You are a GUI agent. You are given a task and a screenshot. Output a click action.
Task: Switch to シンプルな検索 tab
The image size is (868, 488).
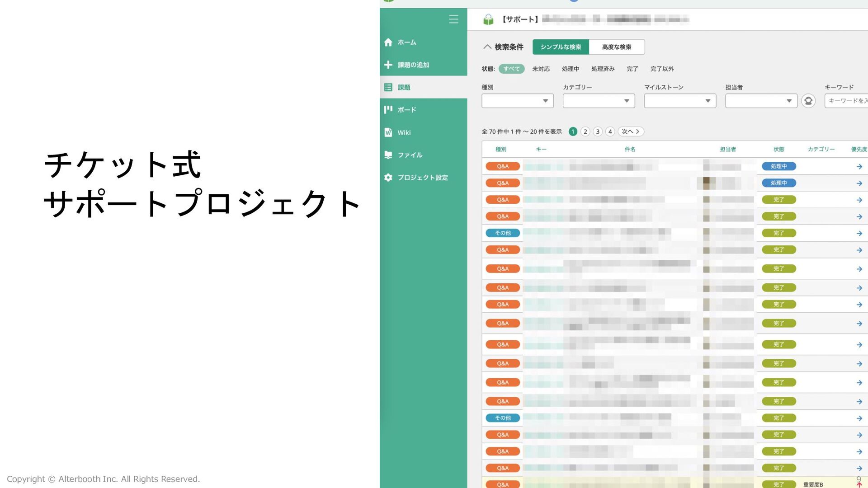(561, 47)
